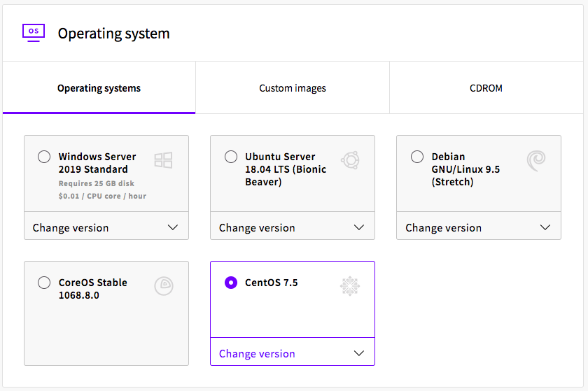Click the Operating system section heading
Screen dimensions: 588x391
point(113,34)
